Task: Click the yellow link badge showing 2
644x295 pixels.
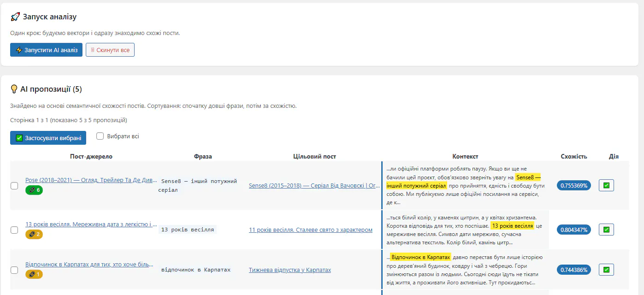Action: pos(34,234)
